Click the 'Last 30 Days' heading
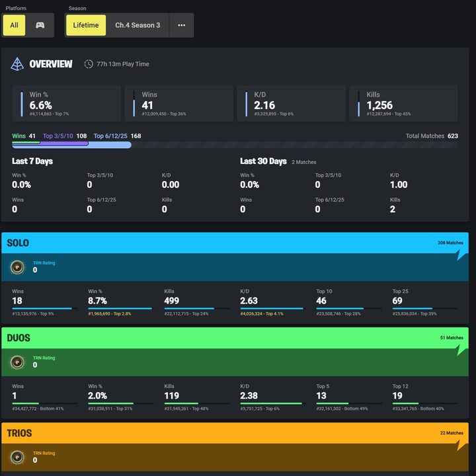The height and width of the screenshot is (476, 476). point(263,161)
